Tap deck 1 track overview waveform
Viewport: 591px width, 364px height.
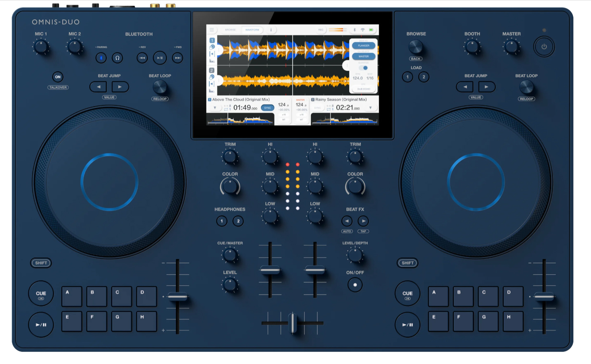click(240, 119)
